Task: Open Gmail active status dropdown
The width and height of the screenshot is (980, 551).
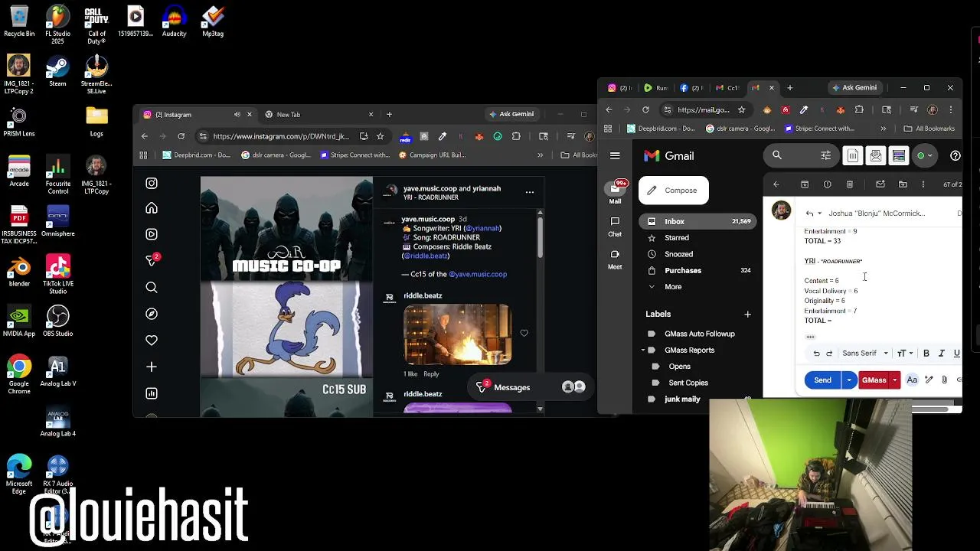Action: (925, 155)
